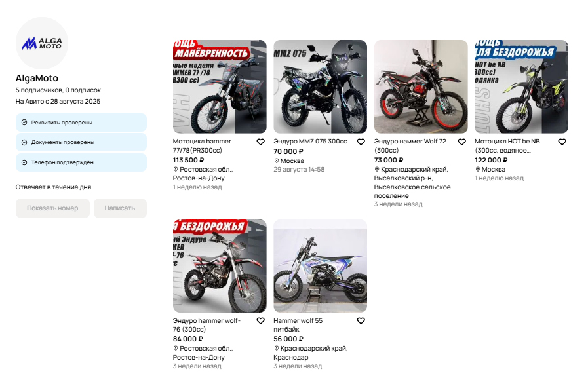The height and width of the screenshot is (380, 588).
Task: Click the subscribers count text under AlgaMoto
Action: click(x=58, y=90)
